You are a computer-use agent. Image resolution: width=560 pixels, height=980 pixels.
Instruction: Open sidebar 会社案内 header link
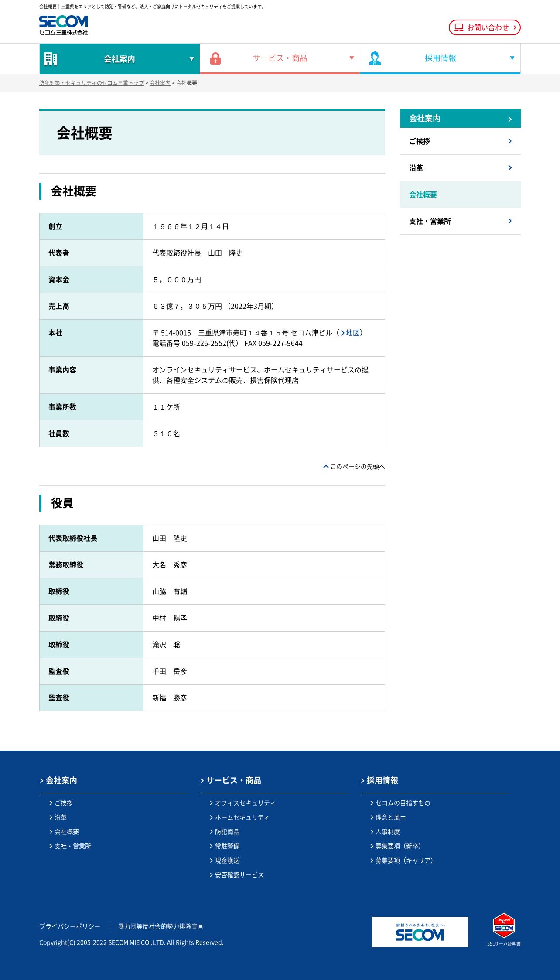(461, 119)
